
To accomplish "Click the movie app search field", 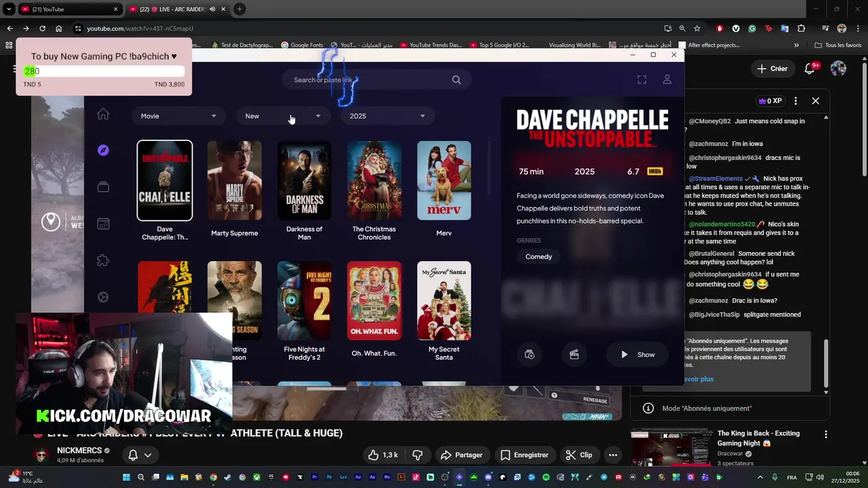I will [x=376, y=80].
